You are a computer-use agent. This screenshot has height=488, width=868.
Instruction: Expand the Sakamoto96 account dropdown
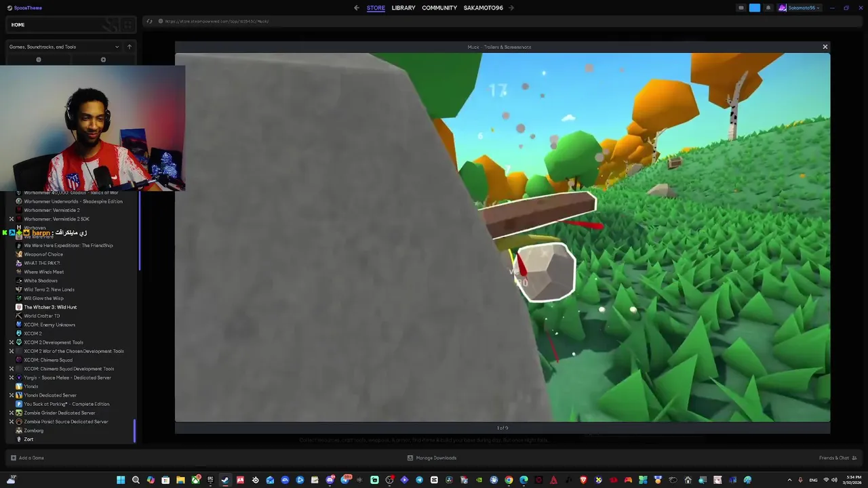click(x=800, y=8)
